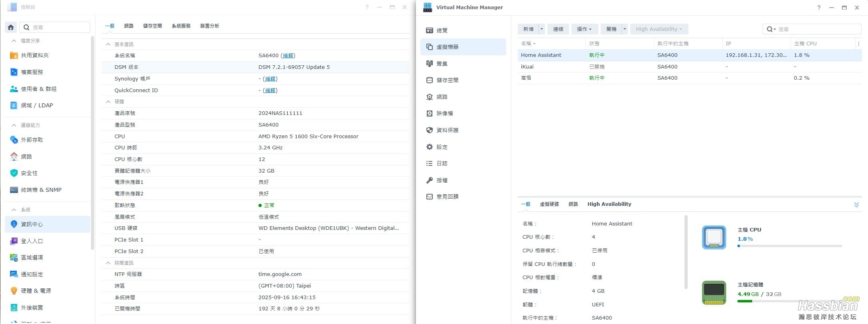Edit the Synology 帳戶 via 編輯 link
Image resolution: width=868 pixels, height=324 pixels.
click(270, 79)
